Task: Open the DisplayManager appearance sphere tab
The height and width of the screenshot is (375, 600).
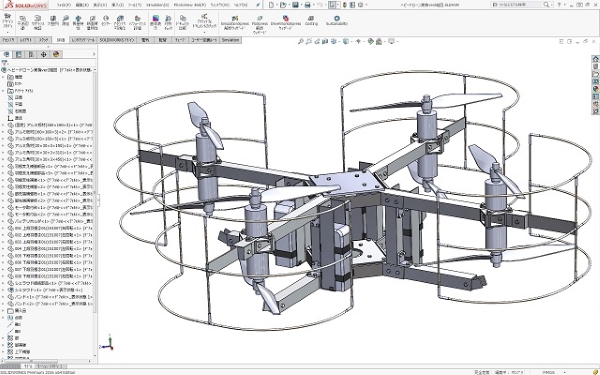Action: click(56, 54)
